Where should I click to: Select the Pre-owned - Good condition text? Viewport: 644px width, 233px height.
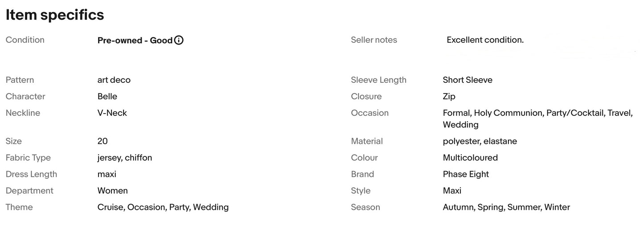tap(135, 41)
